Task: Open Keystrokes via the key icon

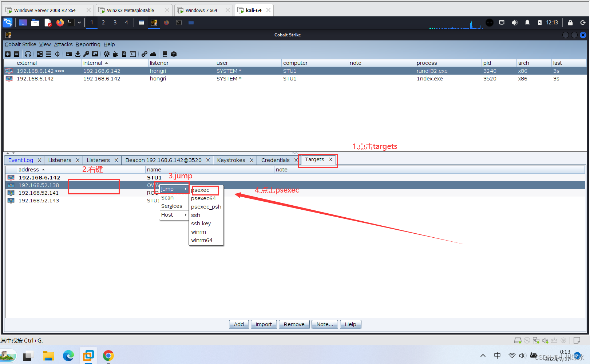Action: 86,54
